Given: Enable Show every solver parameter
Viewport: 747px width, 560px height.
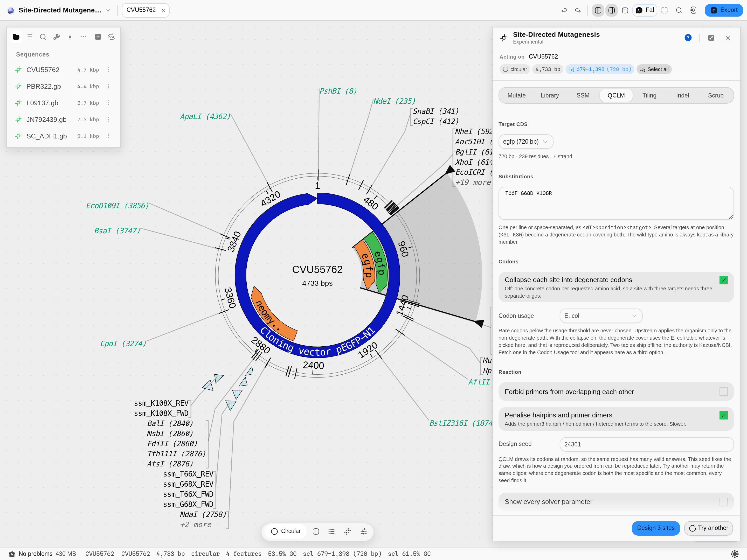Looking at the screenshot, I should [723, 502].
